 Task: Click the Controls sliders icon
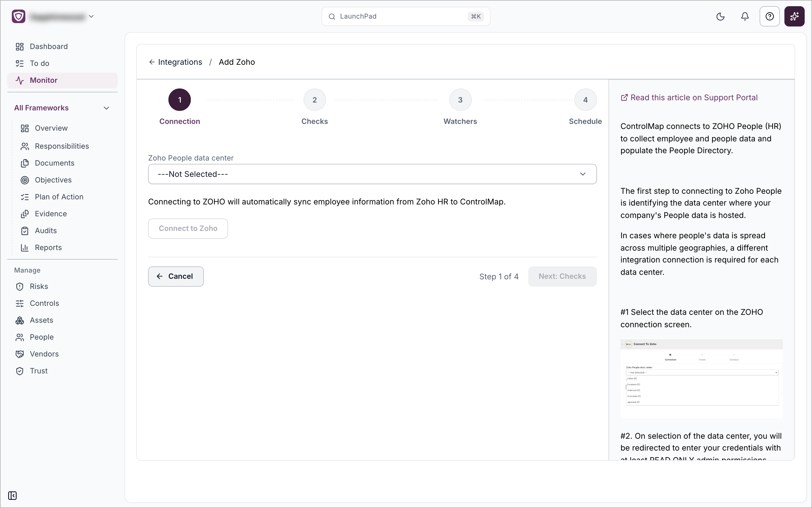coord(19,303)
